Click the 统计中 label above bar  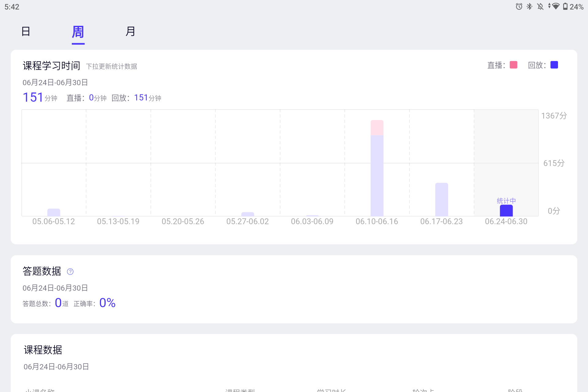[506, 201]
